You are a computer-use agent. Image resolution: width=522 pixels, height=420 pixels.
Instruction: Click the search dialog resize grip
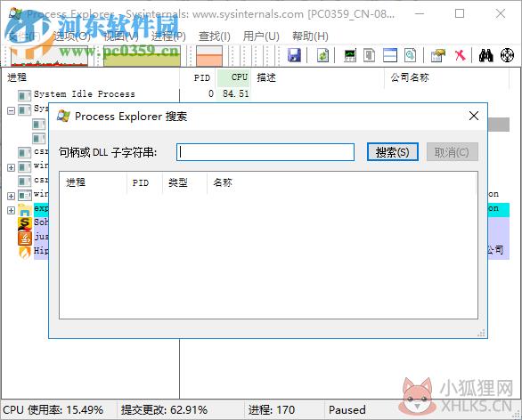point(481,333)
